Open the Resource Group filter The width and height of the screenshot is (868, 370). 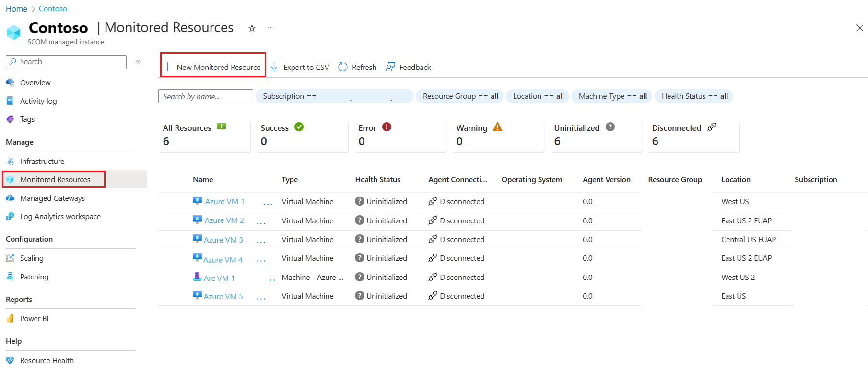[x=460, y=96]
